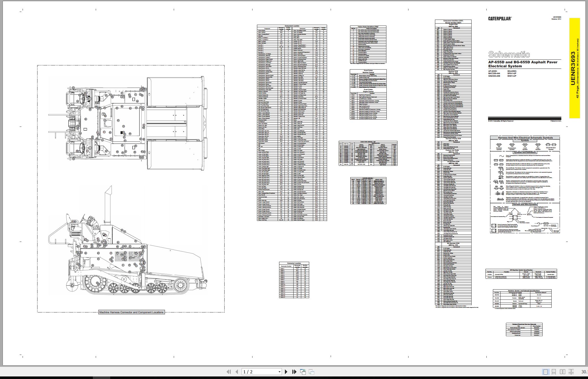Image resolution: width=588 pixels, height=379 pixels.
Task: Click 'Harness And Wire Electrical Schematic Symbols' heading
Action: (x=525, y=138)
